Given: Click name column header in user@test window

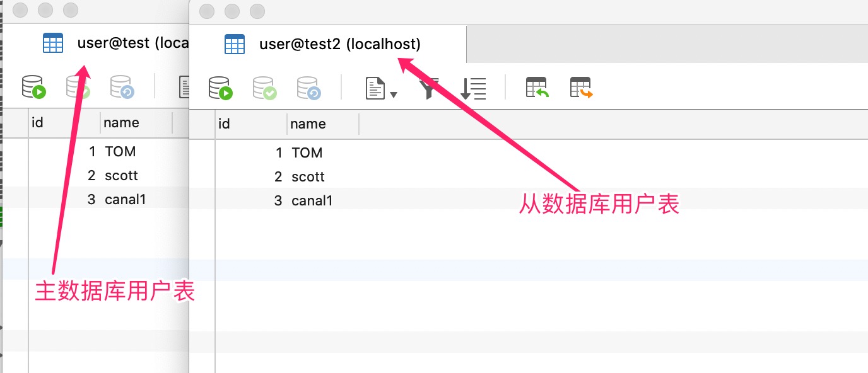Looking at the screenshot, I should pyautogui.click(x=136, y=122).
